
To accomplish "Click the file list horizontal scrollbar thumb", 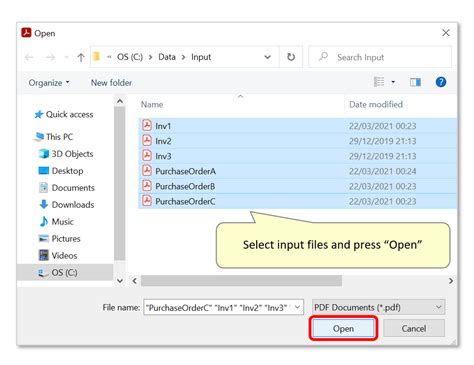I will tap(241, 281).
